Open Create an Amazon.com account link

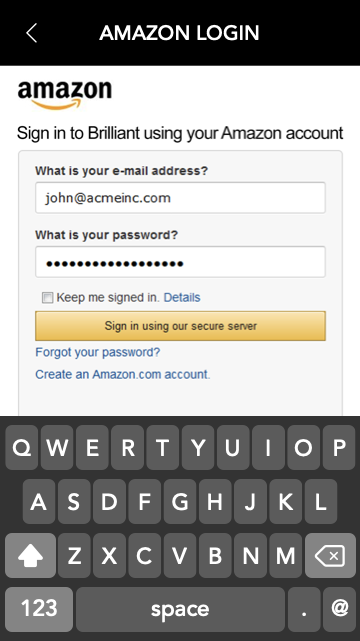123,374
